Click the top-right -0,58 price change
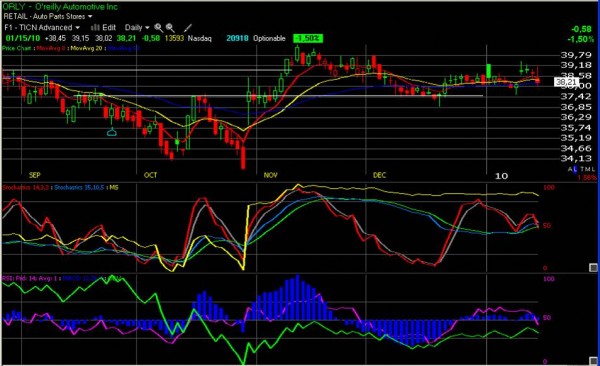The width and height of the screenshot is (600, 366). [582, 29]
